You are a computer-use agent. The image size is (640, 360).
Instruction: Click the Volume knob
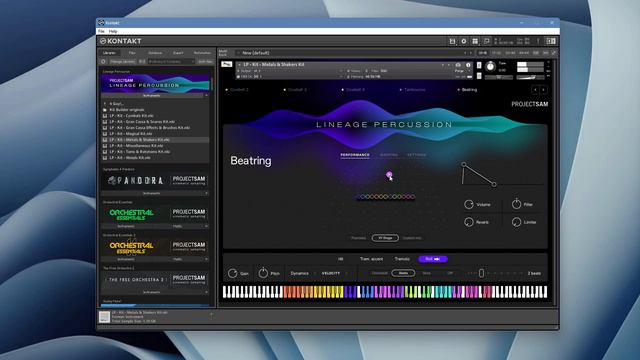tap(469, 204)
